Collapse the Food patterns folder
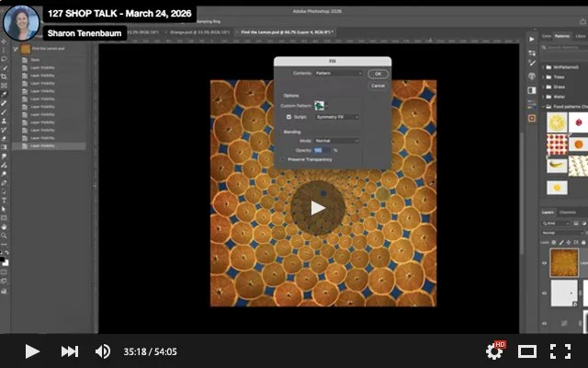The width and height of the screenshot is (588, 368). (543, 107)
